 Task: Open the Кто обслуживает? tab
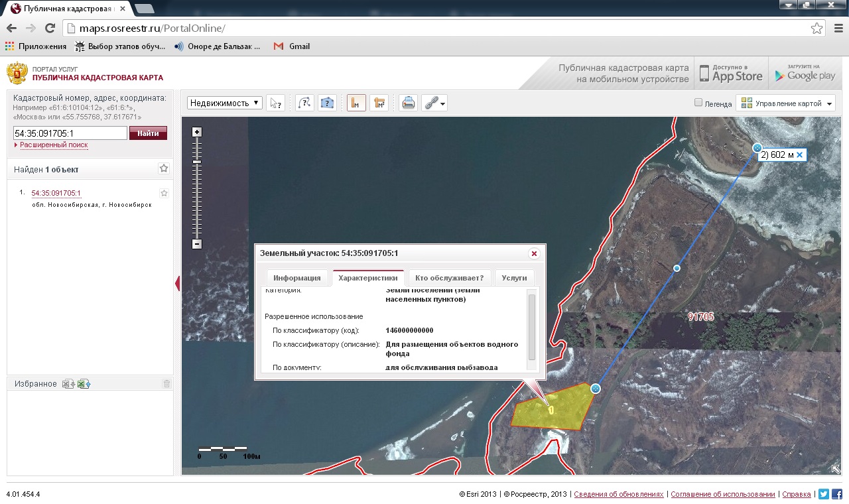[449, 278]
